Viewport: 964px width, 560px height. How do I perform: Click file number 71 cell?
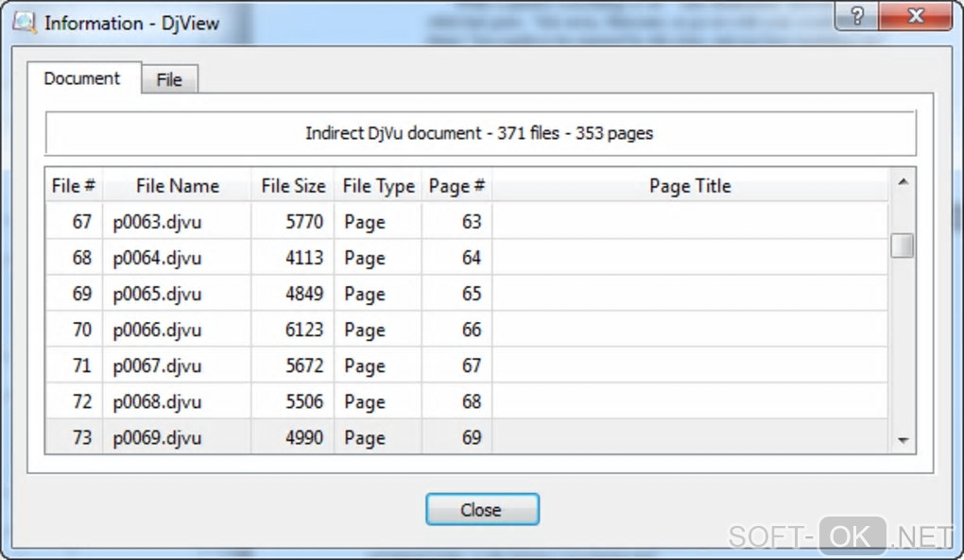(75, 366)
